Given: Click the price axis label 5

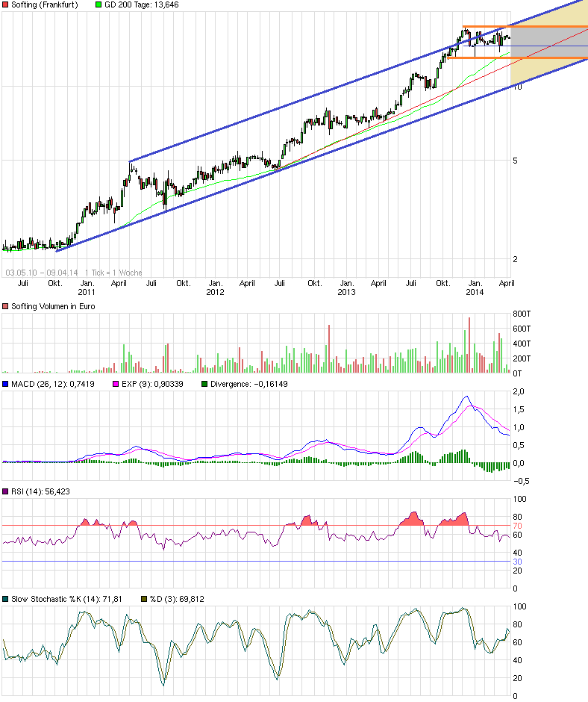Looking at the screenshot, I should click(x=515, y=161).
